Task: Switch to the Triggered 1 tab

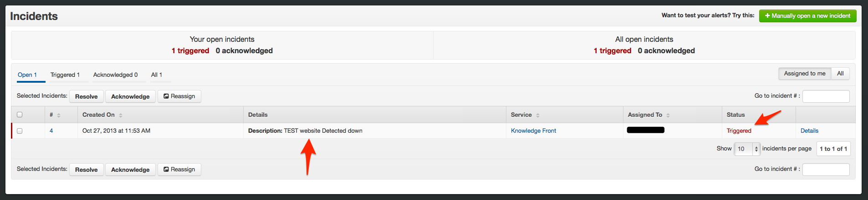Action: (65, 75)
